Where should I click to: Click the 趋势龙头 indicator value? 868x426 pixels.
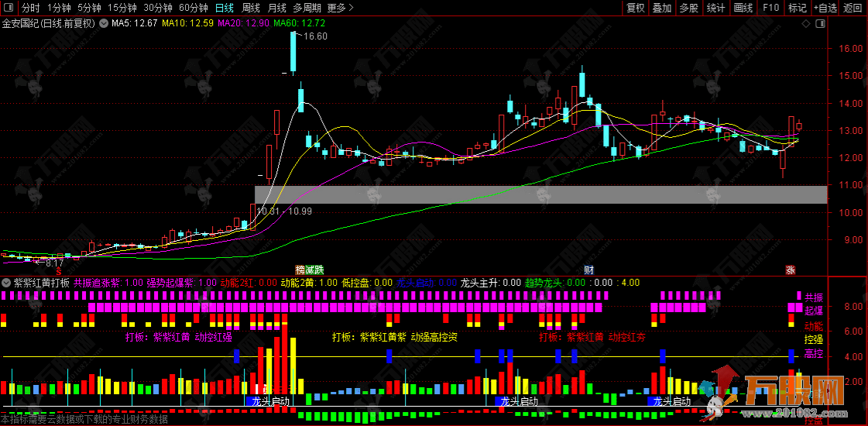[555, 283]
